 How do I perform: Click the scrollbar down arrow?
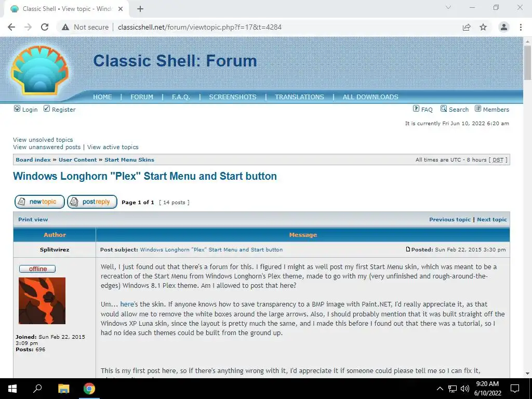coord(527,374)
